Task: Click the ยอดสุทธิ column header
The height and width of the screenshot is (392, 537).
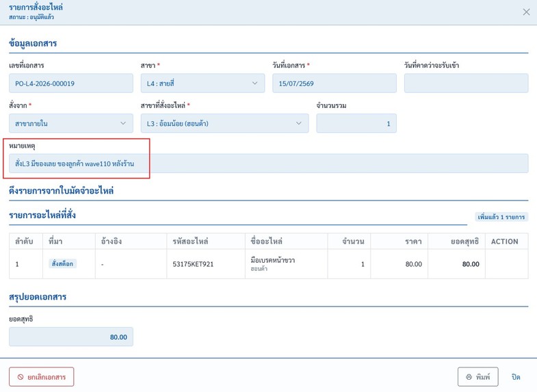Action: click(x=456, y=241)
